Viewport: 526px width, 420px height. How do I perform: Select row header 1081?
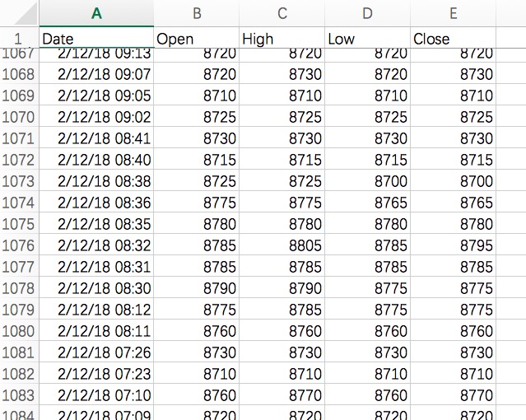point(18,352)
